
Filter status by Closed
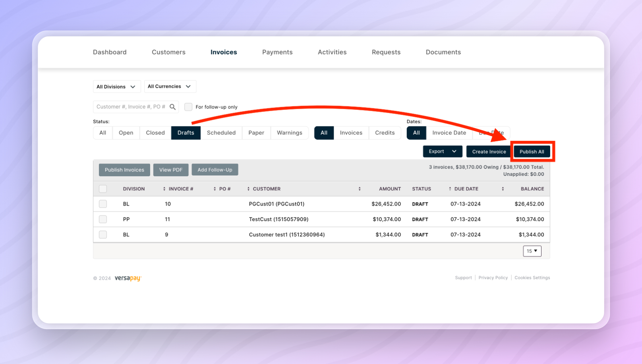point(155,133)
